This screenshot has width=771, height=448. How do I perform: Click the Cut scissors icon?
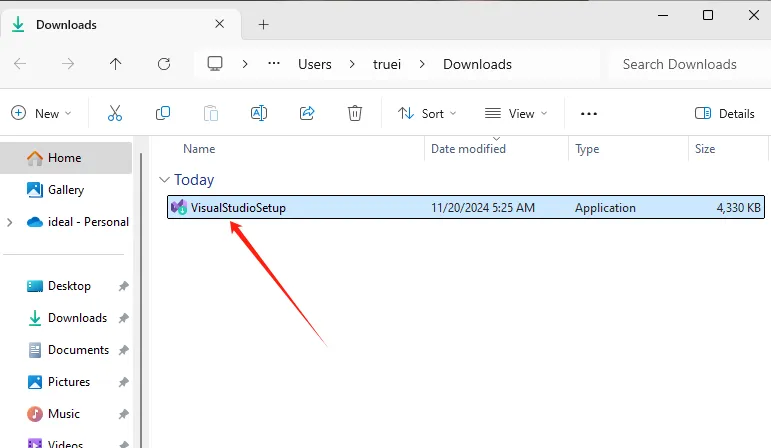pyautogui.click(x=115, y=114)
